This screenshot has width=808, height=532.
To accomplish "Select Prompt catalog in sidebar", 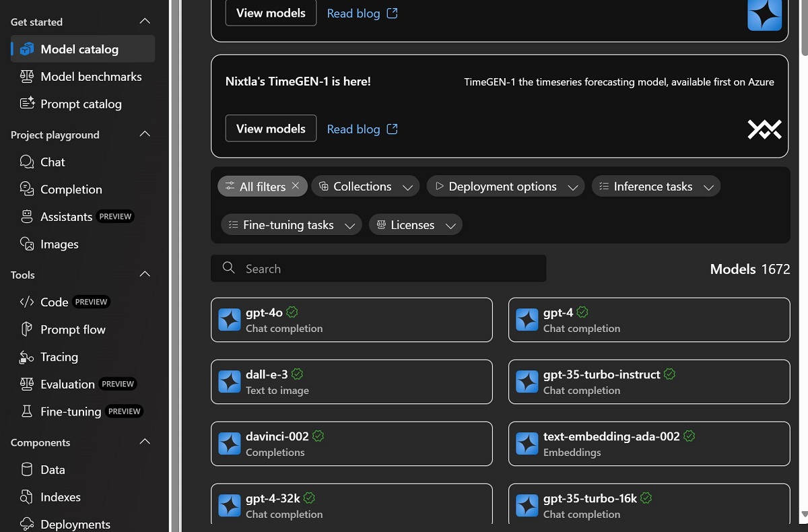I will point(83,104).
